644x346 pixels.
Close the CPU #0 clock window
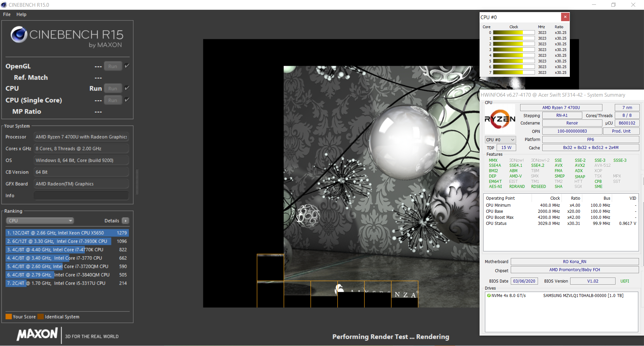(x=565, y=17)
